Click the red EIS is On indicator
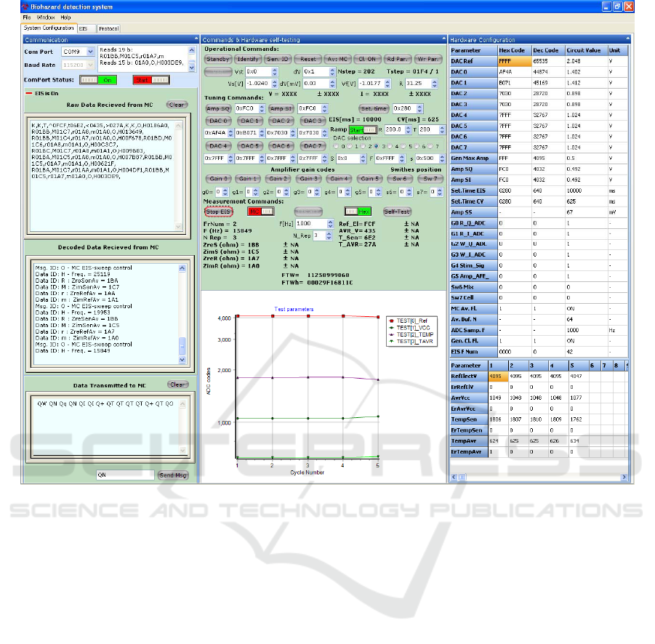This screenshot has height=644, width=655. pyautogui.click(x=28, y=93)
